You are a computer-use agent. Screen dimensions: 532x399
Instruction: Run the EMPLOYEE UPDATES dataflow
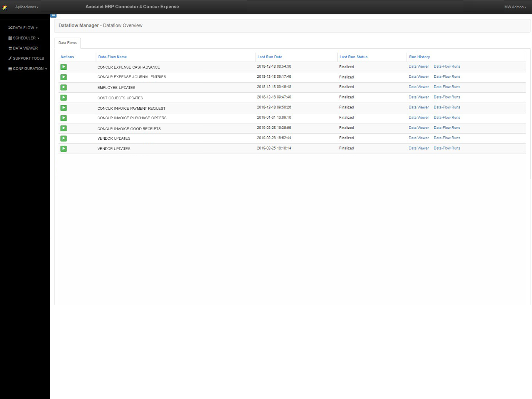click(63, 87)
